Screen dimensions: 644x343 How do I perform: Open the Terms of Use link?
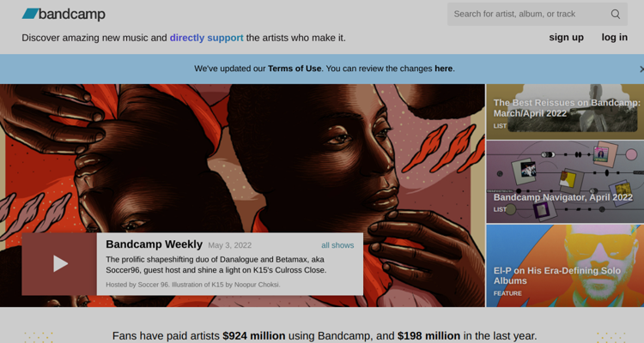pyautogui.click(x=295, y=69)
